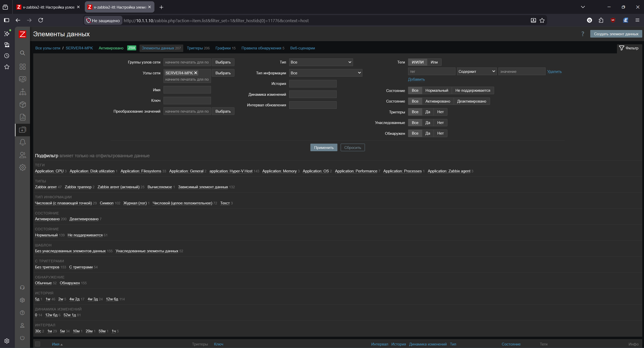Switch to the Графики 15 tab
The height and width of the screenshot is (348, 644).
(225, 48)
